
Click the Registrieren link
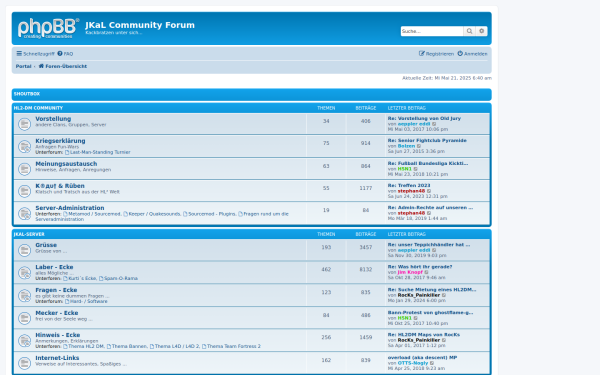436,54
